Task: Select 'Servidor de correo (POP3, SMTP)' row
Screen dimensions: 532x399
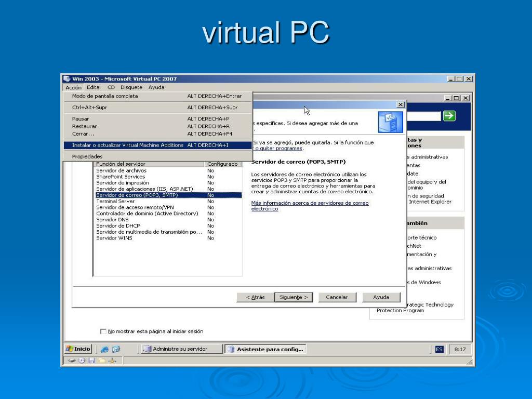Action: point(169,195)
